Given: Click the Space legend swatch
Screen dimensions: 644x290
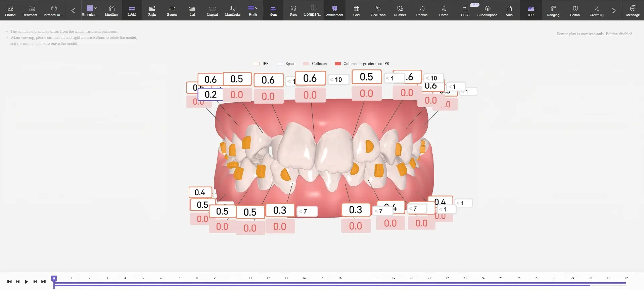Looking at the screenshot, I should tap(280, 64).
